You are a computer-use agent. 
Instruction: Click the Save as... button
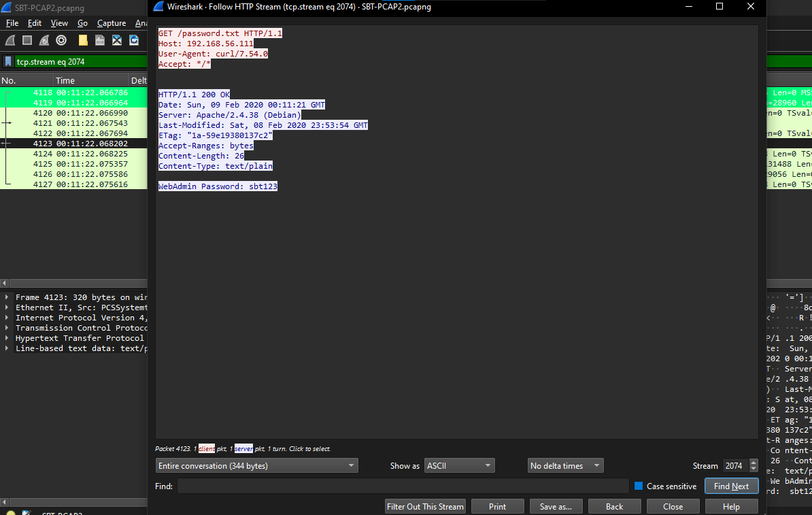pos(556,507)
